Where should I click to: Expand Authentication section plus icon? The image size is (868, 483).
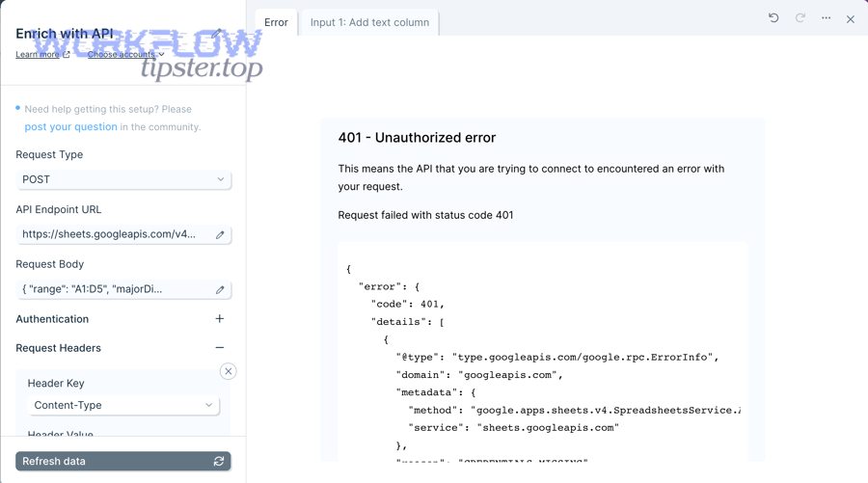coord(220,319)
